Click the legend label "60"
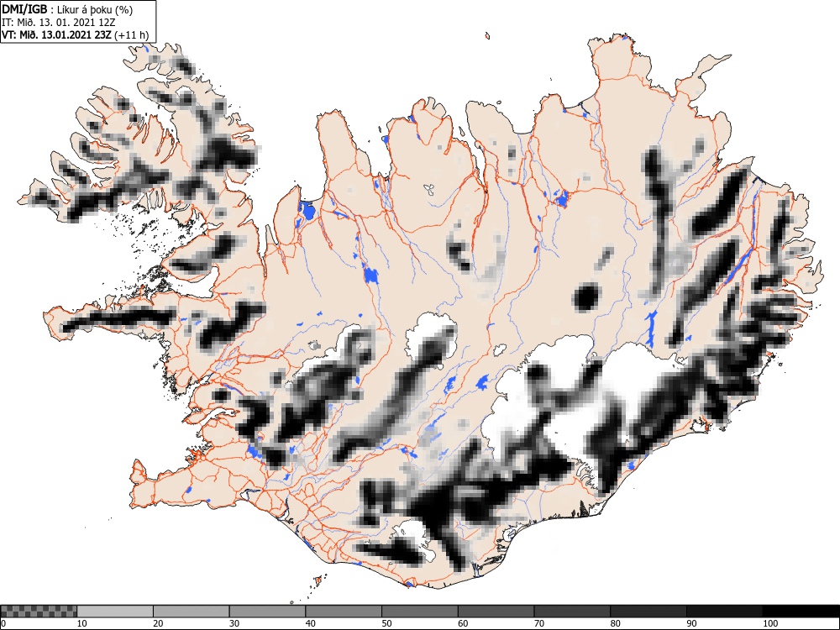This screenshot has height=630, width=840. pyautogui.click(x=462, y=623)
